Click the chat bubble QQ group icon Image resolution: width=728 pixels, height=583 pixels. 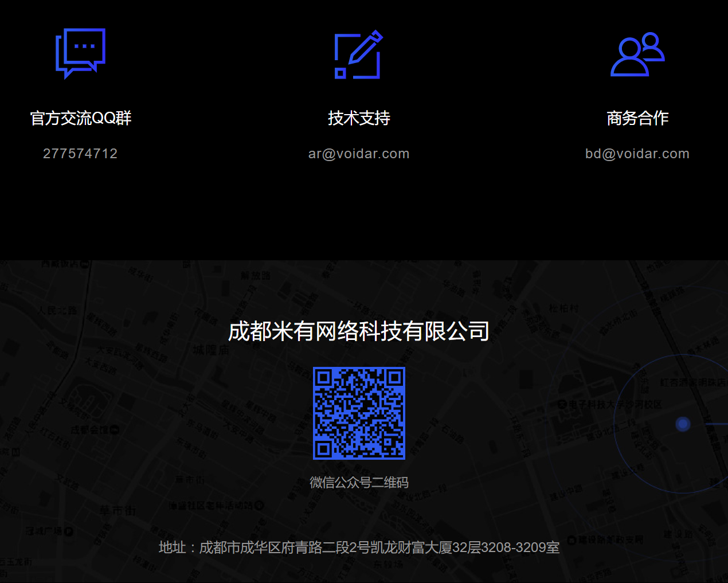pyautogui.click(x=80, y=53)
